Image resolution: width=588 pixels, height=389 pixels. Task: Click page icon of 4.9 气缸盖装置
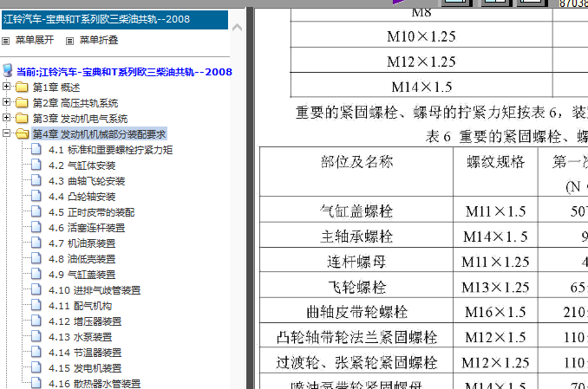[36, 275]
